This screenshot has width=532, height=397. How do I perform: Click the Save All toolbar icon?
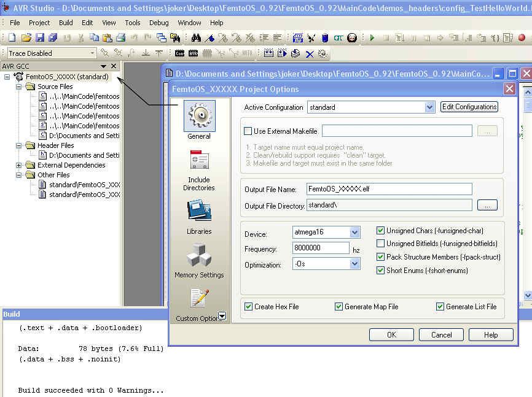[x=53, y=37]
